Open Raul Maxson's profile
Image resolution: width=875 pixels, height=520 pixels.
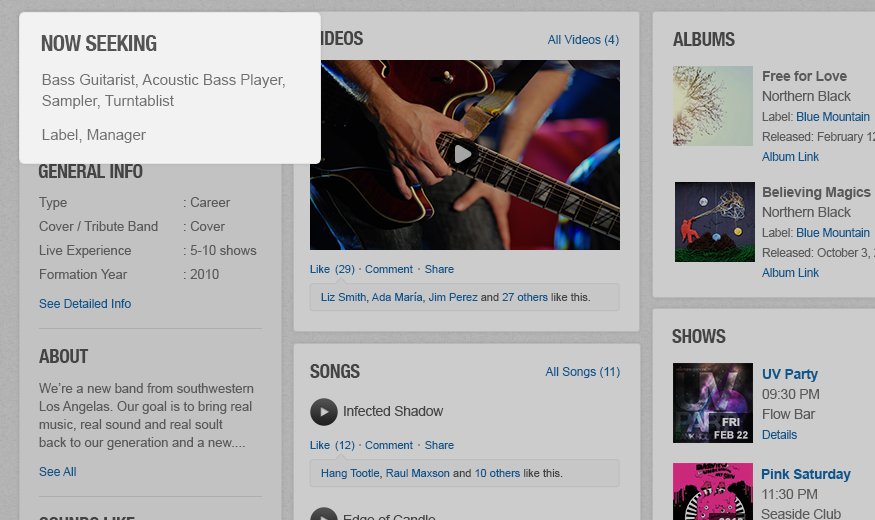coord(417,473)
